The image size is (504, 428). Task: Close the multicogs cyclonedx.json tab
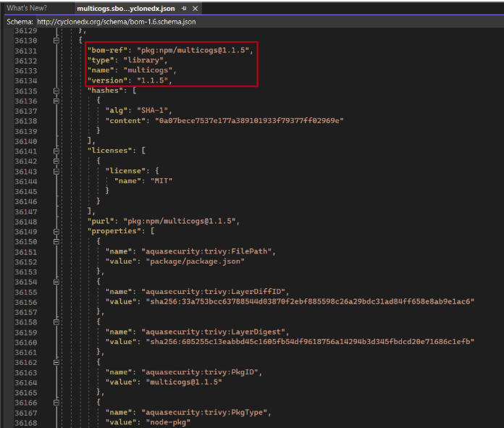pos(196,8)
